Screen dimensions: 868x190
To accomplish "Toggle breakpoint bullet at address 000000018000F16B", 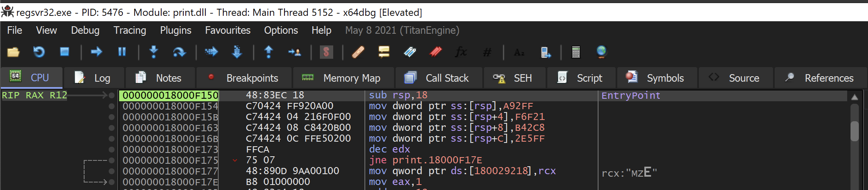I will (112, 139).
